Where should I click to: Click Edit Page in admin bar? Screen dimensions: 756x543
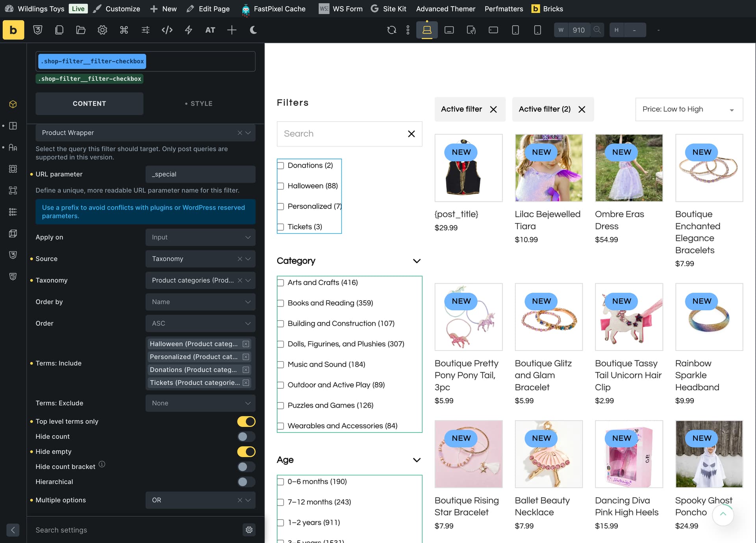208,9
